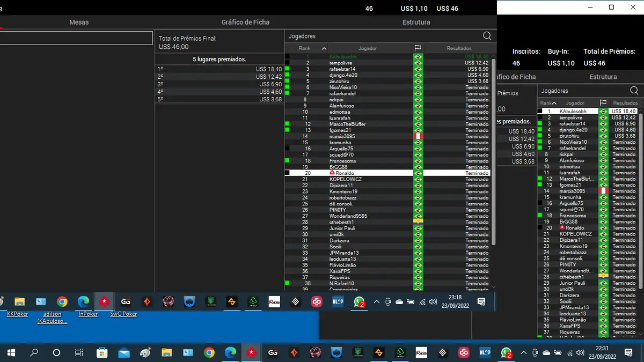Toggle Rank sort arrow in the left player list
644x362 pixels.
click(x=324, y=48)
